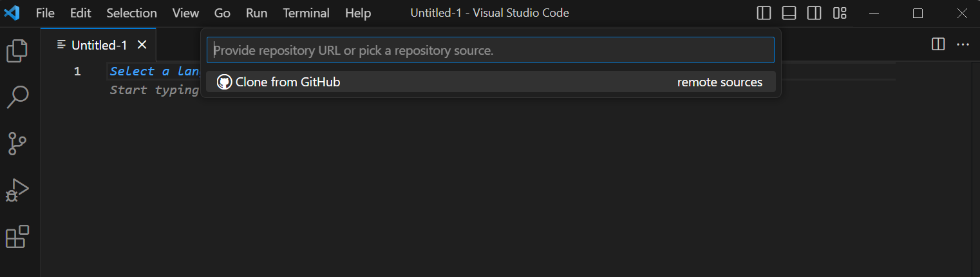Click the Select a language link
Viewport: 980px width, 277px height.
pyautogui.click(x=155, y=72)
